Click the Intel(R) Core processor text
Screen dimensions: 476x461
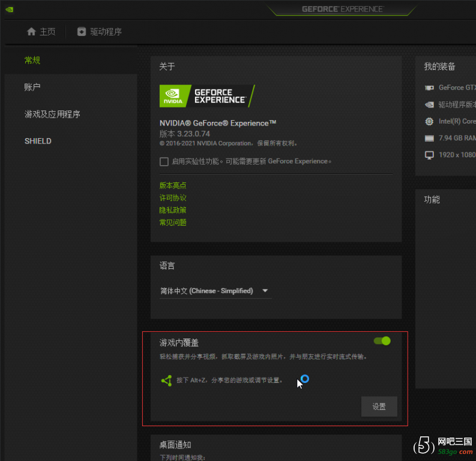click(457, 121)
